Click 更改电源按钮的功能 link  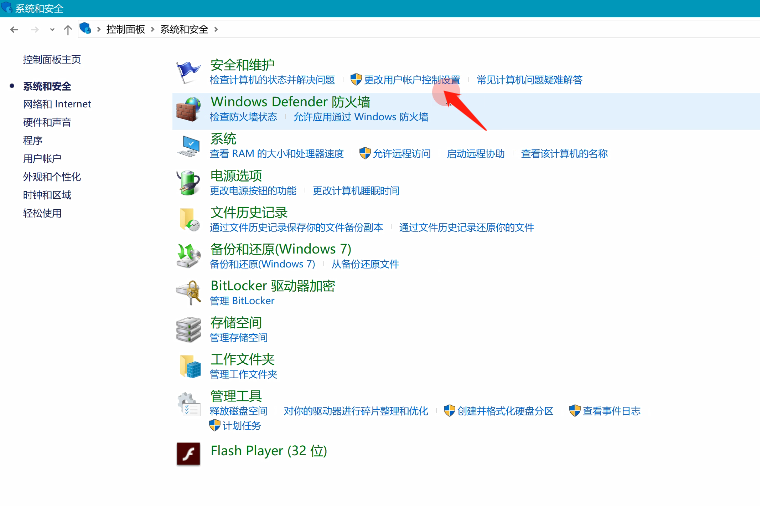tap(253, 190)
